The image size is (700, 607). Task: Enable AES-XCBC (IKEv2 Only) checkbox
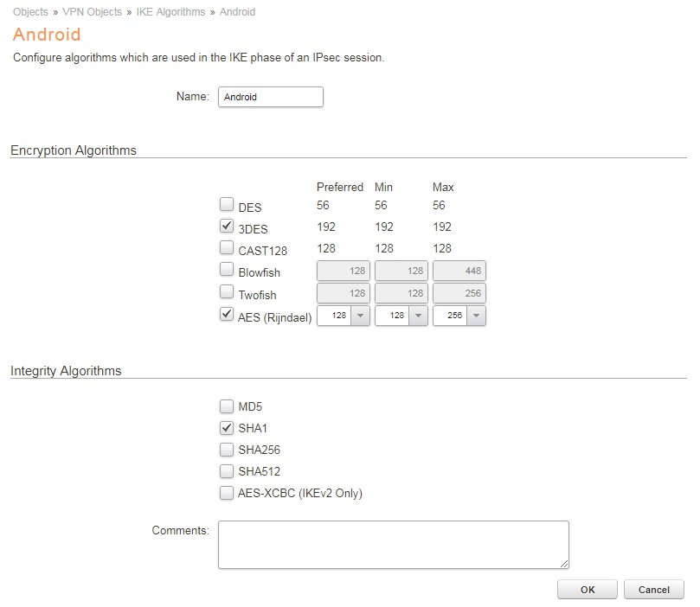click(227, 493)
